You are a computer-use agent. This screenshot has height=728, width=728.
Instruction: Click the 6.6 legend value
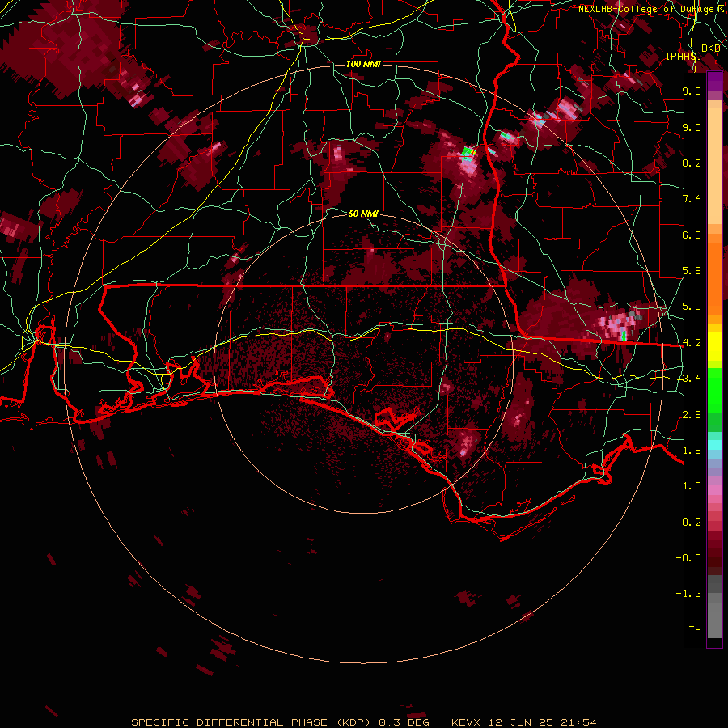(692, 235)
